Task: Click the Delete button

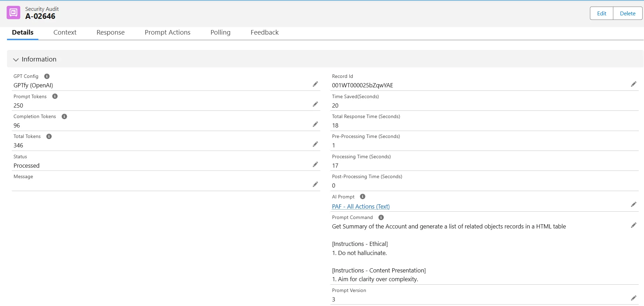Action: pos(628,13)
